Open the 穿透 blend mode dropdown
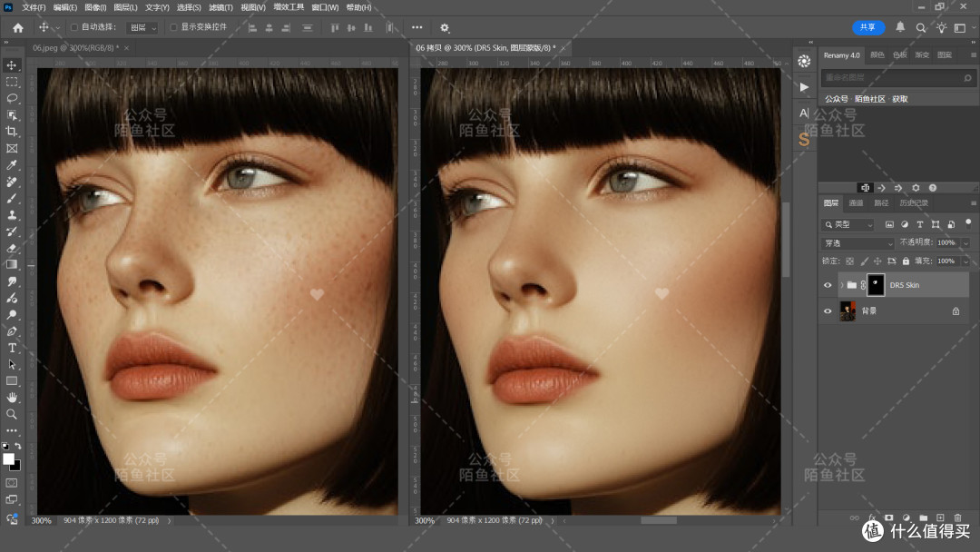The height and width of the screenshot is (552, 980). [858, 242]
